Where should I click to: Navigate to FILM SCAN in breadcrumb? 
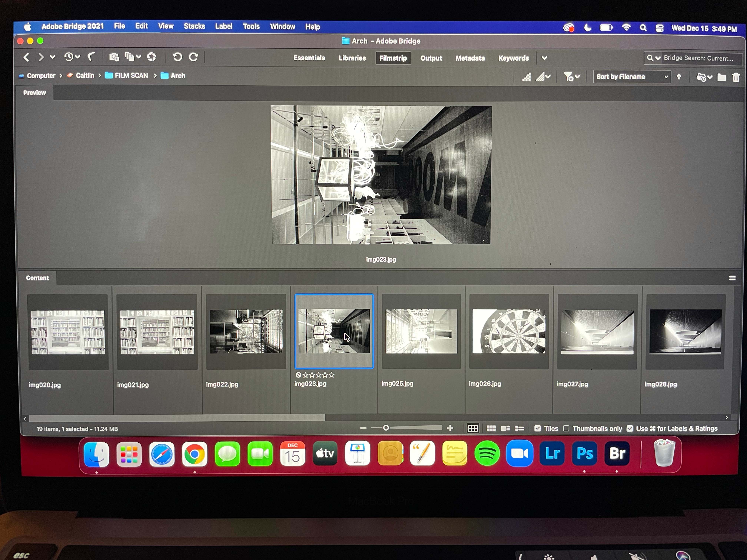click(x=131, y=76)
